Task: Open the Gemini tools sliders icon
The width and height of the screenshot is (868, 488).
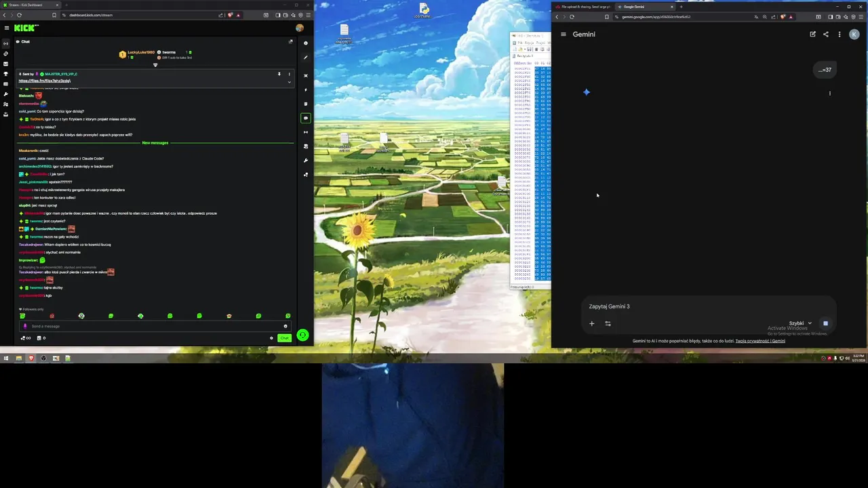Action: tap(608, 323)
